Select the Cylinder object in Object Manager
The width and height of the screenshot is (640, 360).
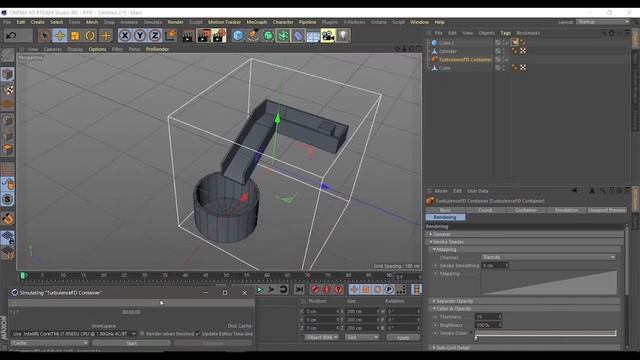tap(448, 51)
